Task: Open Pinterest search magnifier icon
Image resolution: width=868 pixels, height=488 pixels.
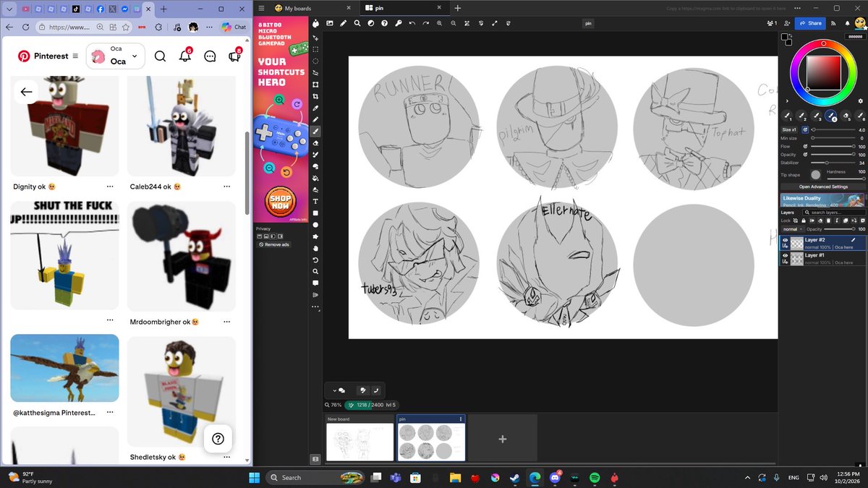Action: 160,56
